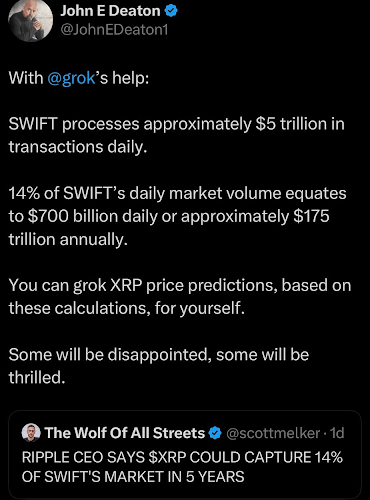Follow the @grok mention link
The height and width of the screenshot is (500, 370).
pyautogui.click(x=71, y=78)
